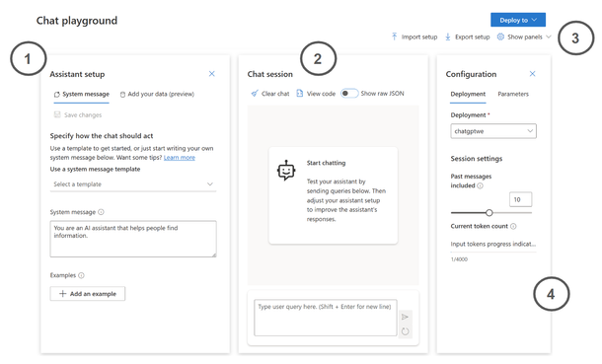The width and height of the screenshot is (602, 364).
Task: Click the Session settings heading
Action: (477, 159)
